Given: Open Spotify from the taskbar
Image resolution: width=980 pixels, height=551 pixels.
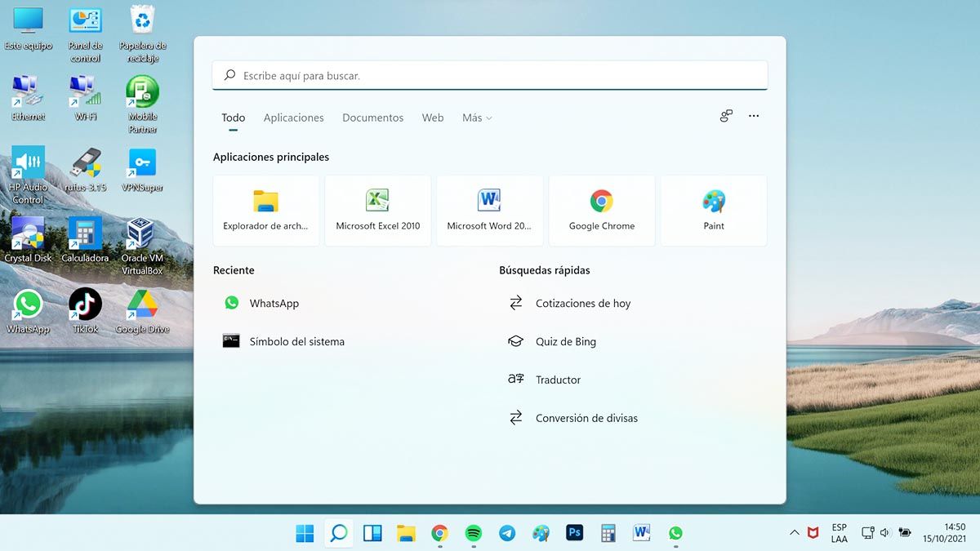Looking at the screenshot, I should tap(474, 533).
